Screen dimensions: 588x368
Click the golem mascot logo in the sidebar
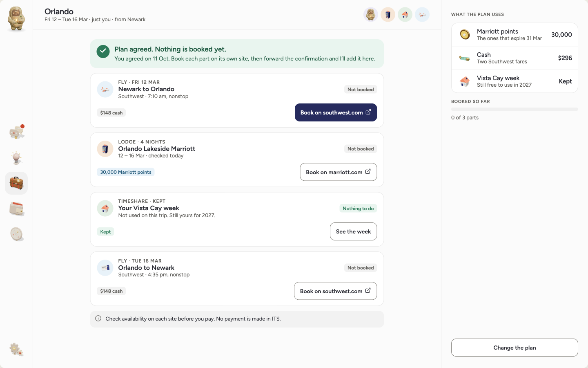pyautogui.click(x=16, y=18)
